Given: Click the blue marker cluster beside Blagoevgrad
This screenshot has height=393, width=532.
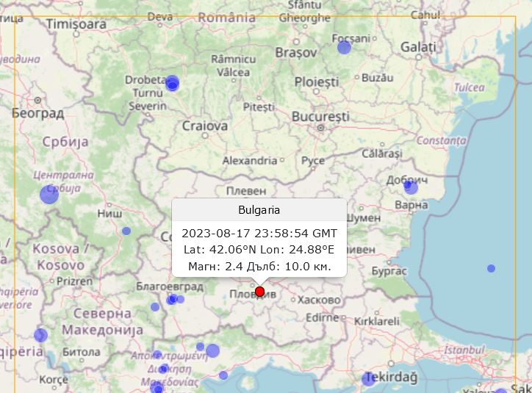Looking at the screenshot, I should point(173,299).
